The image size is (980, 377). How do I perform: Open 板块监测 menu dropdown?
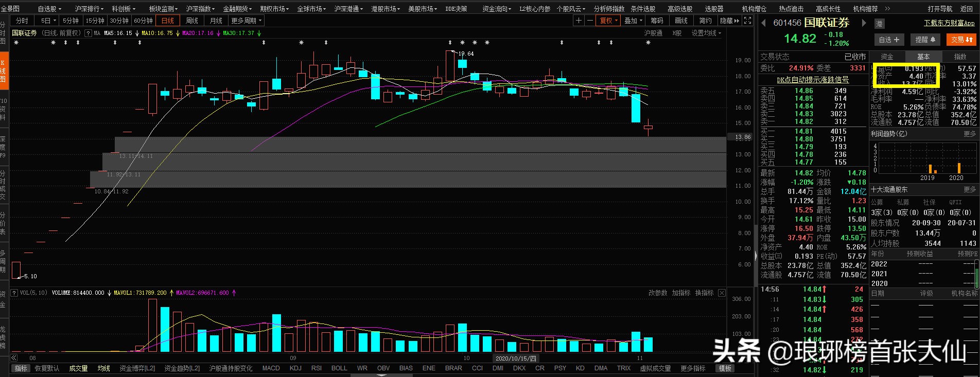163,9
